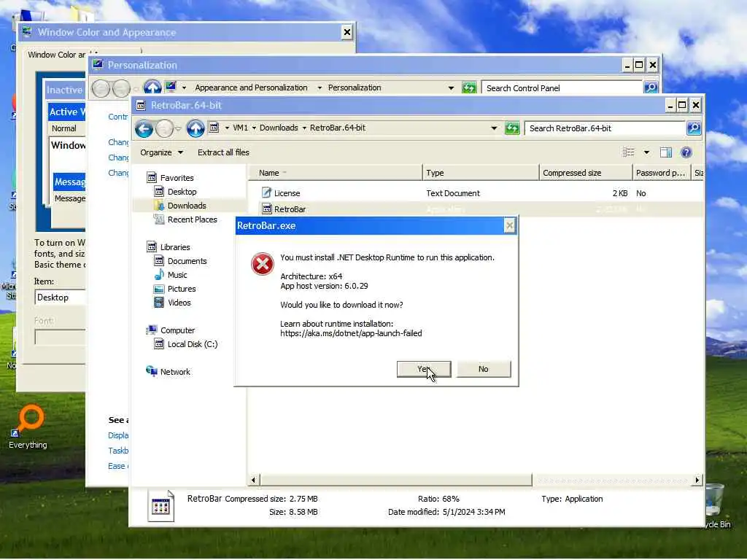Screen dimensions: 747x560
Task: Click the horizontal scrollbar thumb
Action: pos(396,480)
